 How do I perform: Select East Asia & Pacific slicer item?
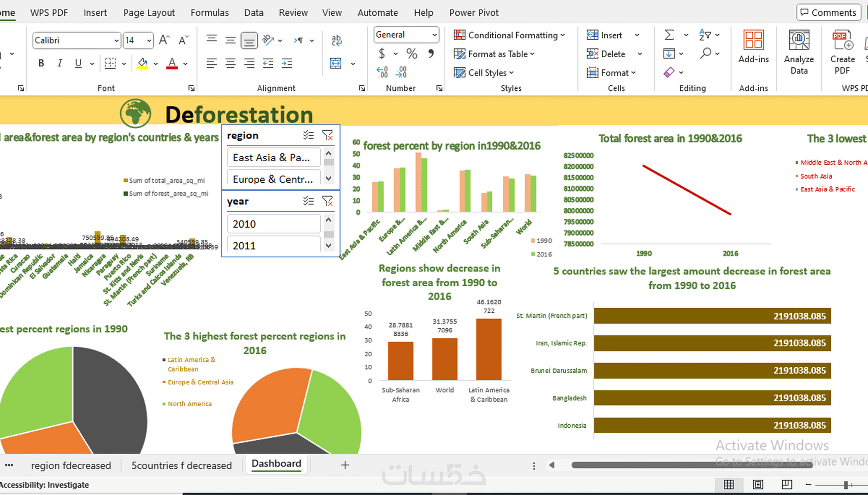(274, 157)
